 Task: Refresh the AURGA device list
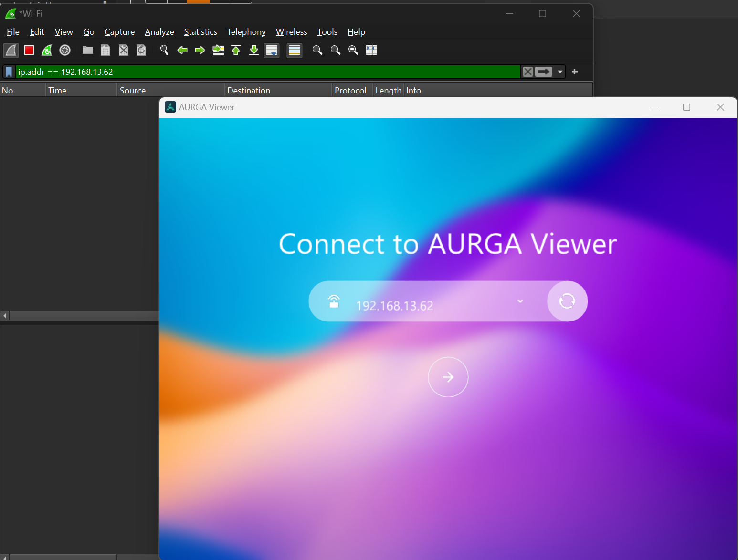(x=567, y=301)
